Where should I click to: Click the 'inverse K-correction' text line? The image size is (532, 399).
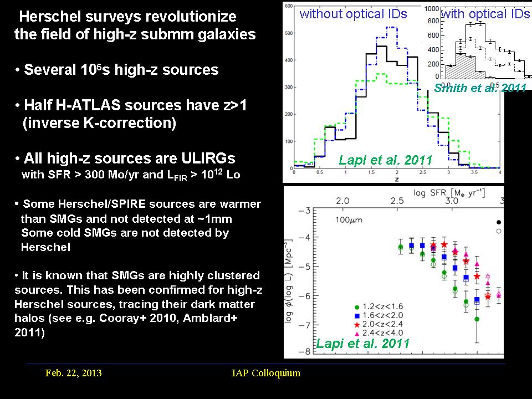(100, 123)
